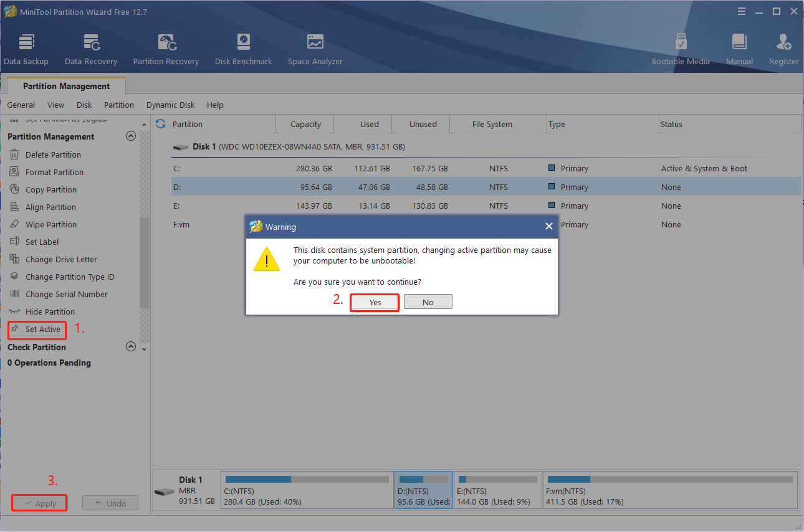Click Hide Partition eye icon

coord(14,311)
